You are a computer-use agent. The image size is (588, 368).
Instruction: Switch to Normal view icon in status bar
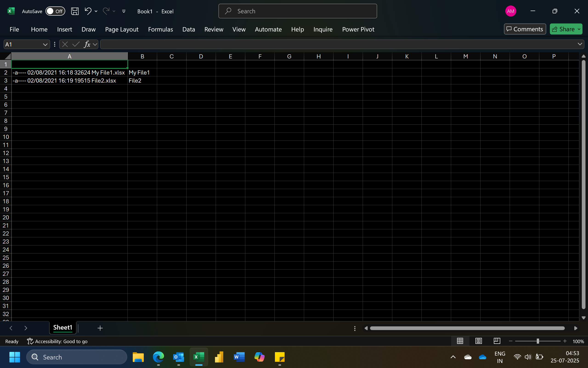coord(460,341)
